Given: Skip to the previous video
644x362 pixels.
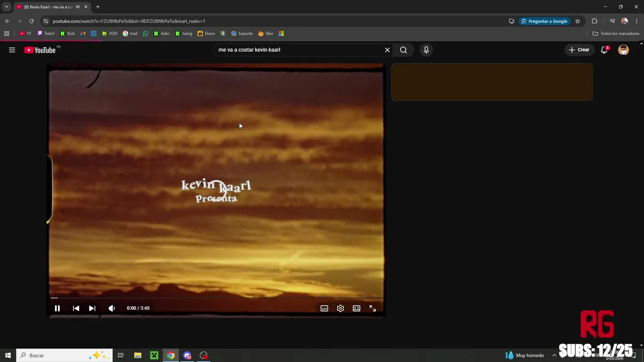Looking at the screenshot, I should pos(76,308).
